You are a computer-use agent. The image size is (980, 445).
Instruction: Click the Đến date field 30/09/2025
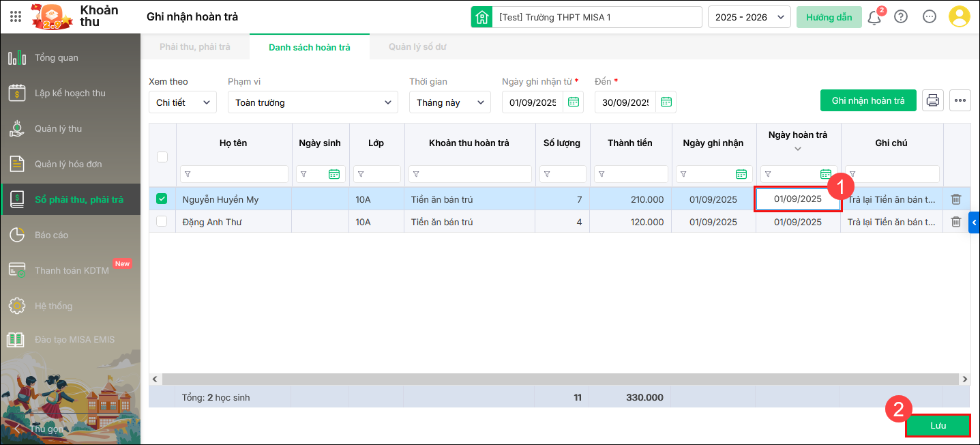pos(625,102)
